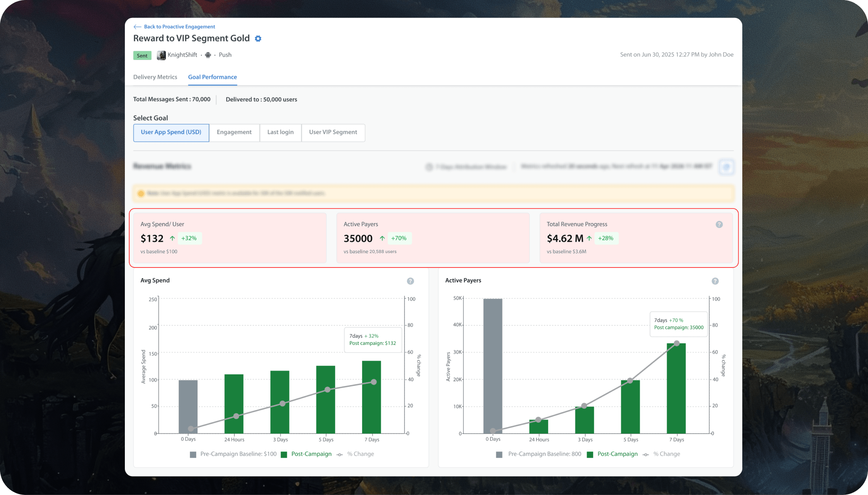Viewport: 868px width, 495px height.
Task: Click the KnightShift app avatar icon
Action: [x=161, y=55]
